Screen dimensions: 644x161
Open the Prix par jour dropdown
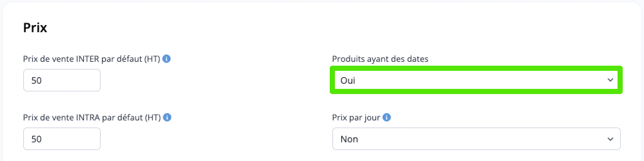tap(476, 139)
